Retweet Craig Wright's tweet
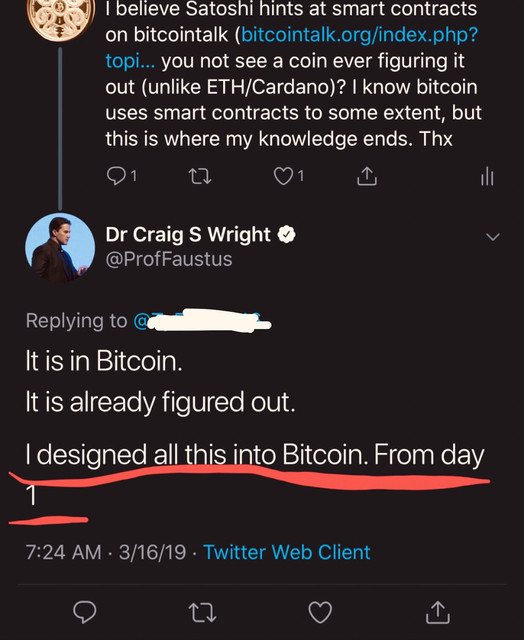524x640 pixels. (202, 613)
